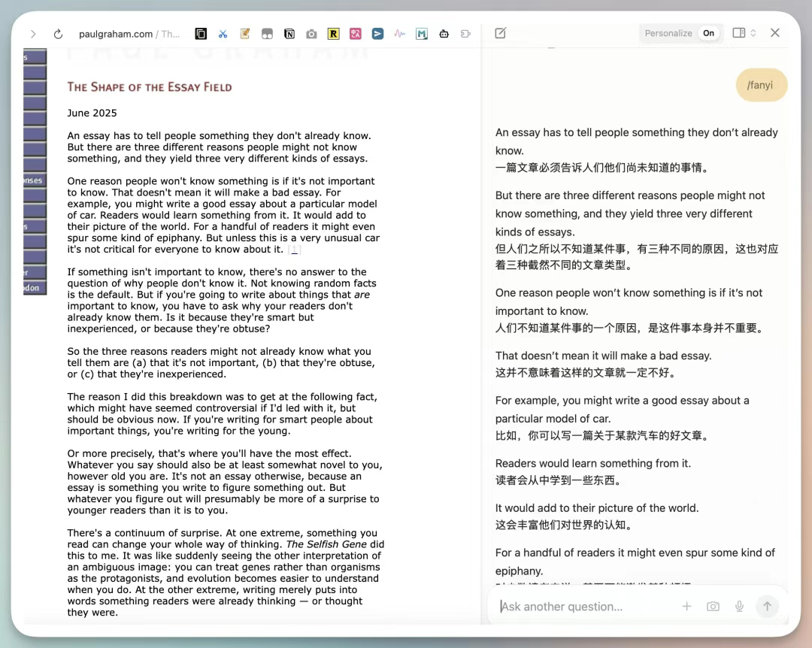The image size is (812, 648).
Task: Open footnote 1 link in essay
Action: [x=295, y=250]
